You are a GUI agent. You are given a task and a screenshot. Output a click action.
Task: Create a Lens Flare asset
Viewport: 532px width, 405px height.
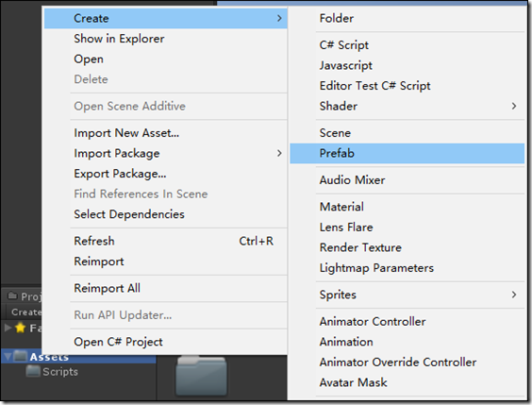[407, 228]
